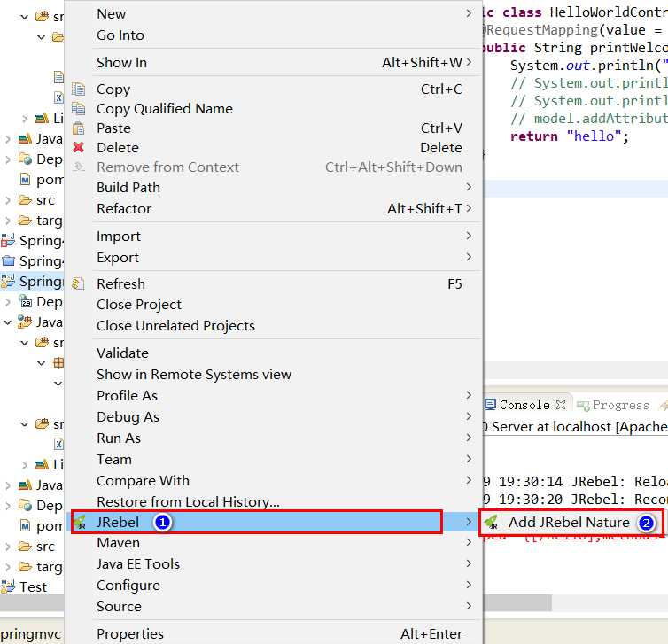Expand the lower Li library node
The image size is (668, 644).
click(25, 465)
